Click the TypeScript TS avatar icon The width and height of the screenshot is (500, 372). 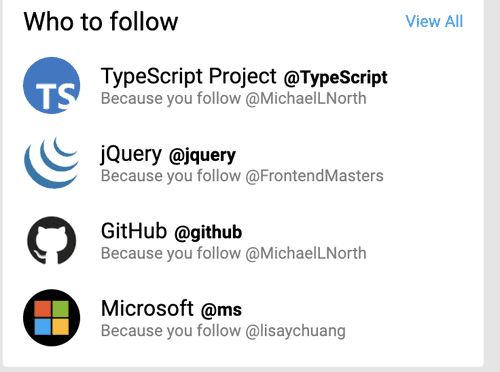52,85
